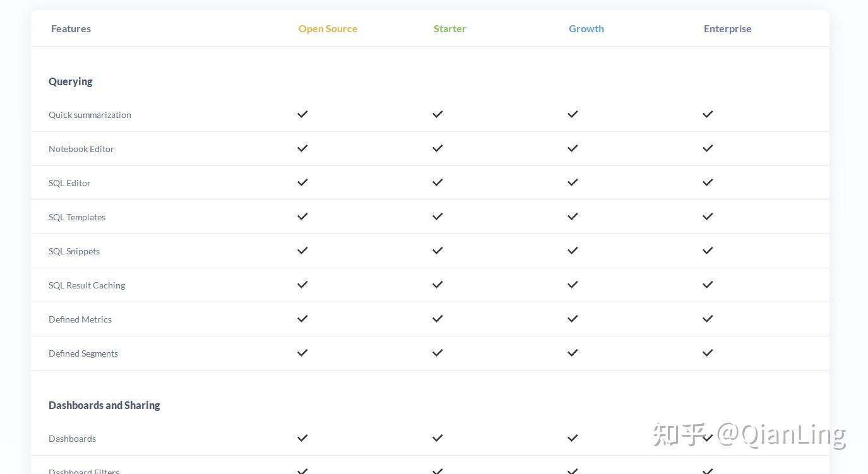Click Starter checkmark for Notebook Editor
Screen dimensions: 868x474
click(437, 148)
